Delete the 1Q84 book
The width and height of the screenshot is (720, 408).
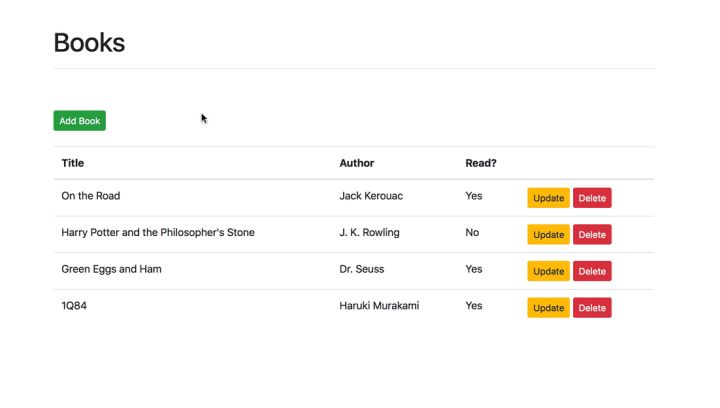(592, 308)
